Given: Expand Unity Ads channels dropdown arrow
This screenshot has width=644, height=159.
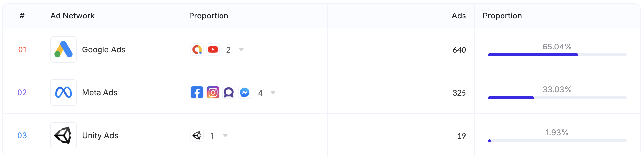Looking at the screenshot, I should 225,136.
